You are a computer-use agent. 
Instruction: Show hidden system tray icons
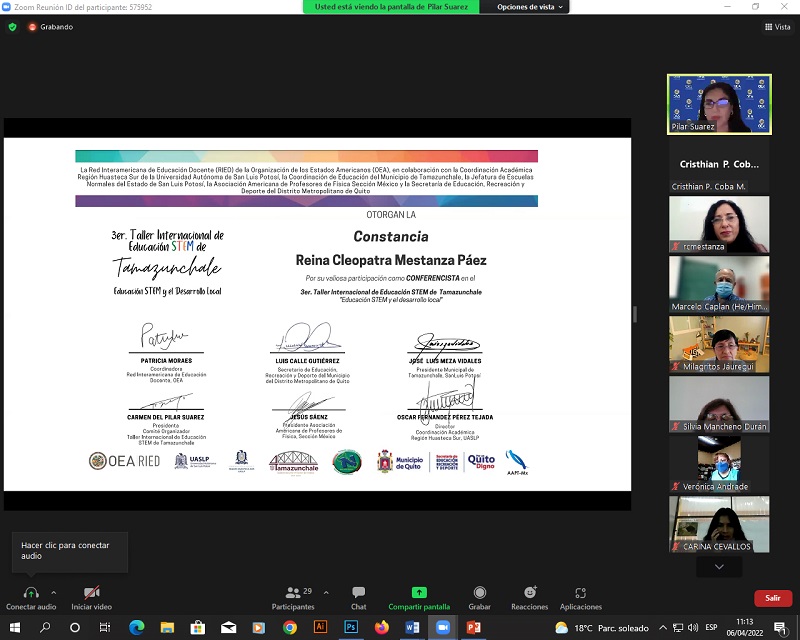pyautogui.click(x=663, y=628)
